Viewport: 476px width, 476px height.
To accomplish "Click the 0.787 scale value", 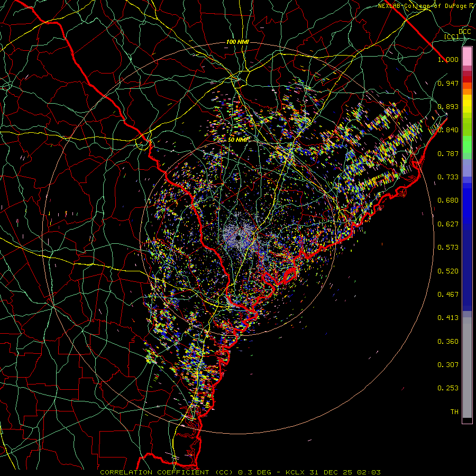I will [x=448, y=153].
